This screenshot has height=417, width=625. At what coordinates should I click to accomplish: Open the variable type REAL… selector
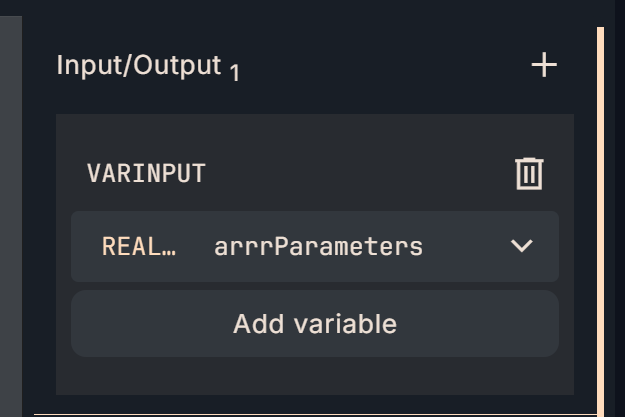139,246
